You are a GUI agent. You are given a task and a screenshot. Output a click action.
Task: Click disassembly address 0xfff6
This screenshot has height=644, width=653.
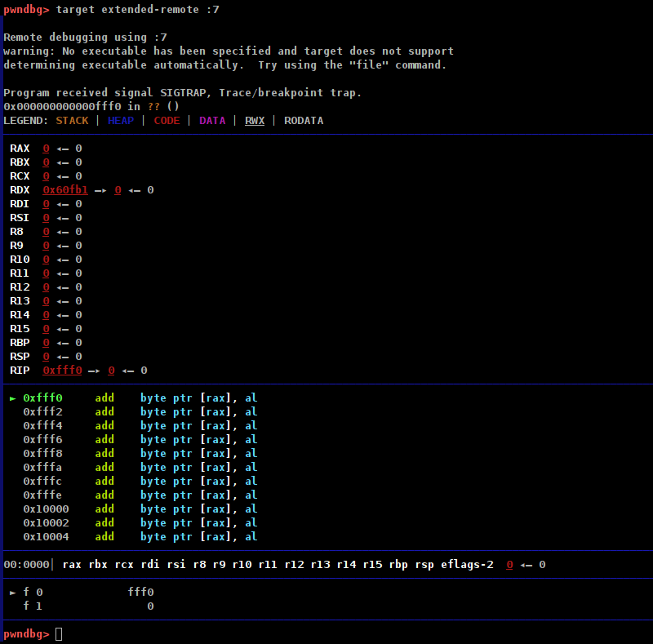pyautogui.click(x=42, y=440)
